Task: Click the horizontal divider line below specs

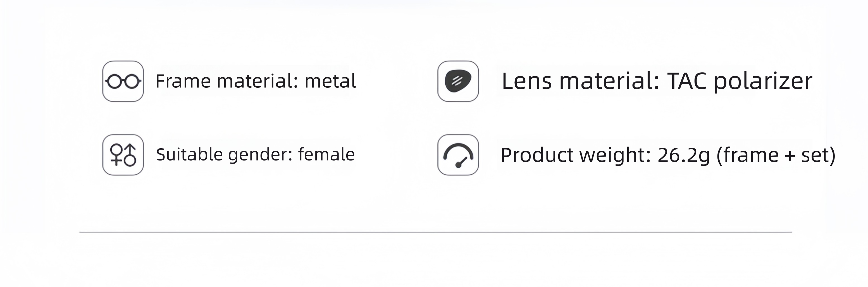Action: (435, 232)
